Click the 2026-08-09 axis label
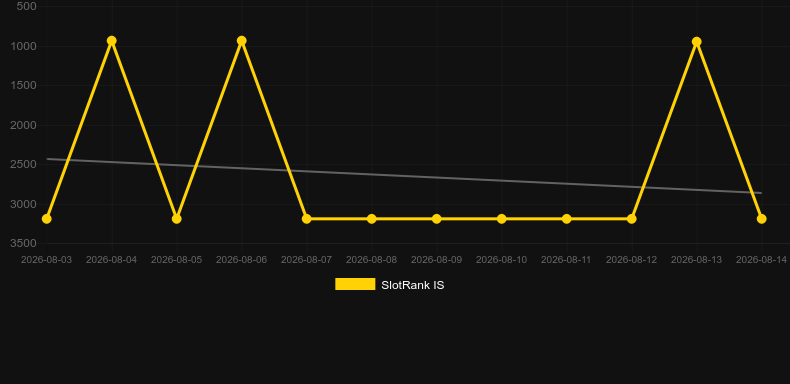Screen dimensions: 790x384 436,260
